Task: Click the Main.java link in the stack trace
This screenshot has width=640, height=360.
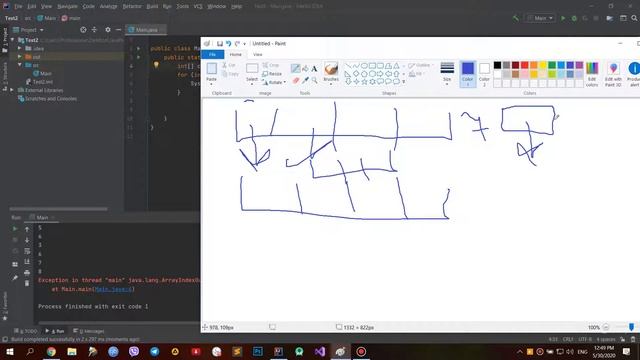Action: (113, 289)
